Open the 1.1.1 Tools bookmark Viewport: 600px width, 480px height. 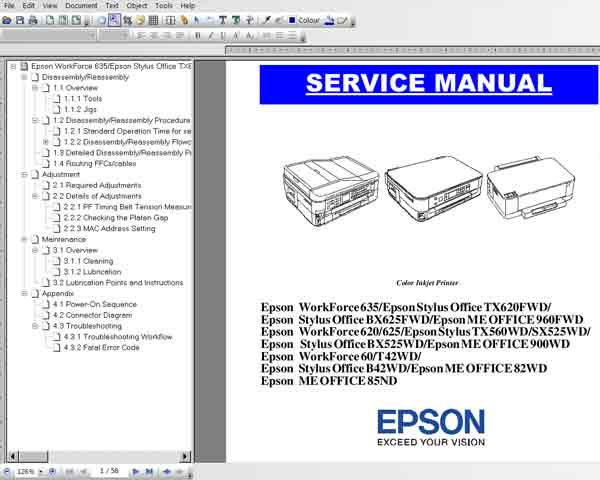tap(83, 99)
